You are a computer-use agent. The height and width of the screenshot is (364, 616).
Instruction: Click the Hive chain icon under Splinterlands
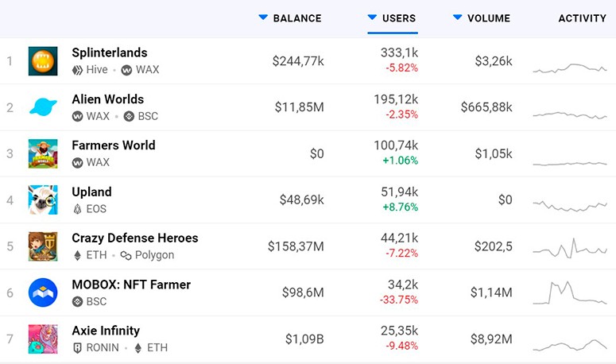coord(78,70)
